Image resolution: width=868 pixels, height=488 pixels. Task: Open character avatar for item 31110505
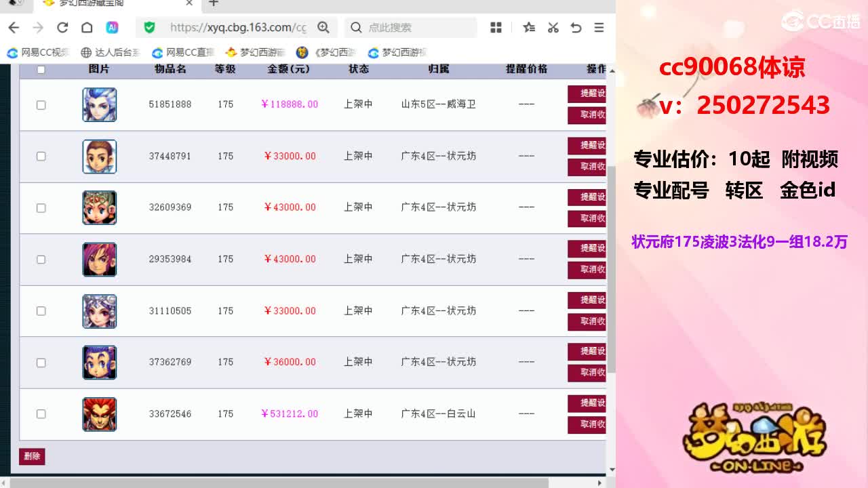tap(100, 311)
